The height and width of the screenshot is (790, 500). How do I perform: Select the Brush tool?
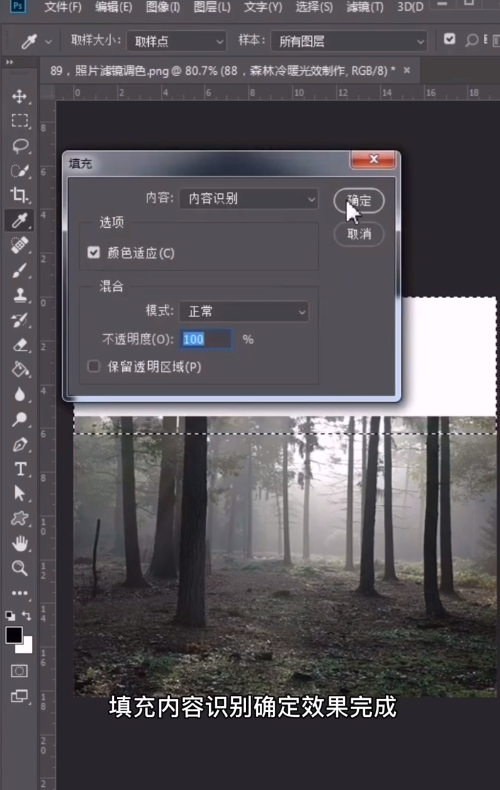(20, 271)
